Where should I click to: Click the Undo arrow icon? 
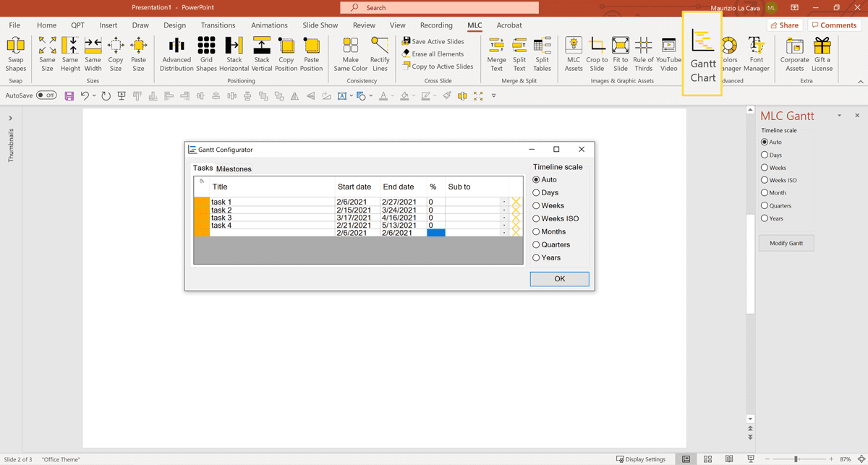[x=85, y=95]
